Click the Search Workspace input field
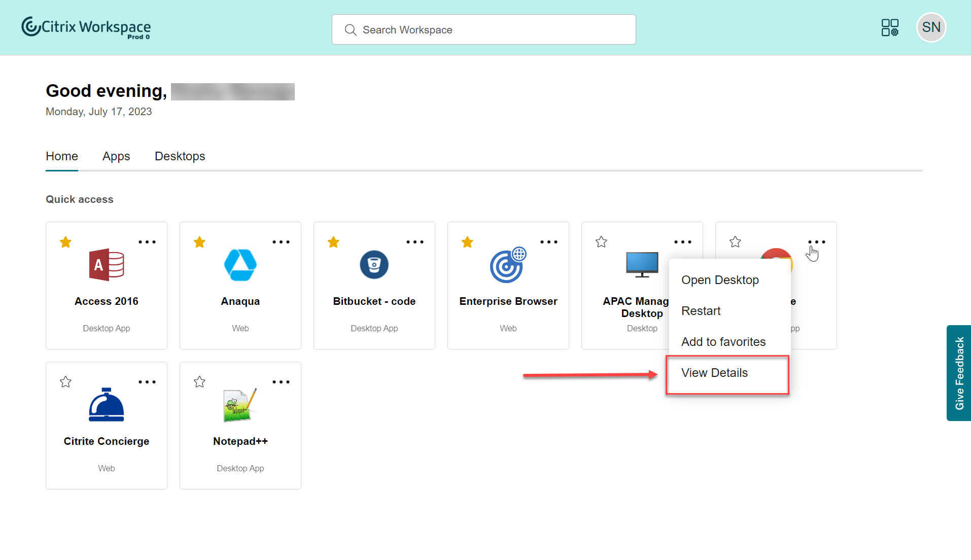This screenshot has width=971, height=560. pos(483,30)
